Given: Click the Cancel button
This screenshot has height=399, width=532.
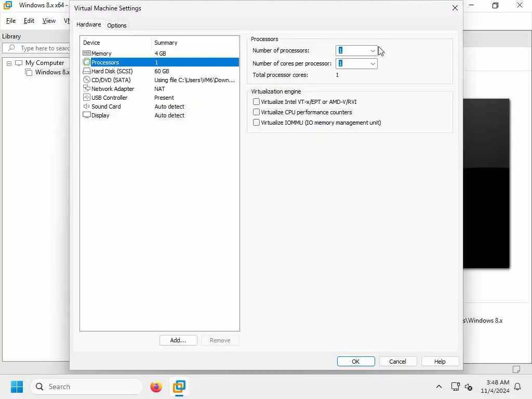Looking at the screenshot, I should point(397,362).
